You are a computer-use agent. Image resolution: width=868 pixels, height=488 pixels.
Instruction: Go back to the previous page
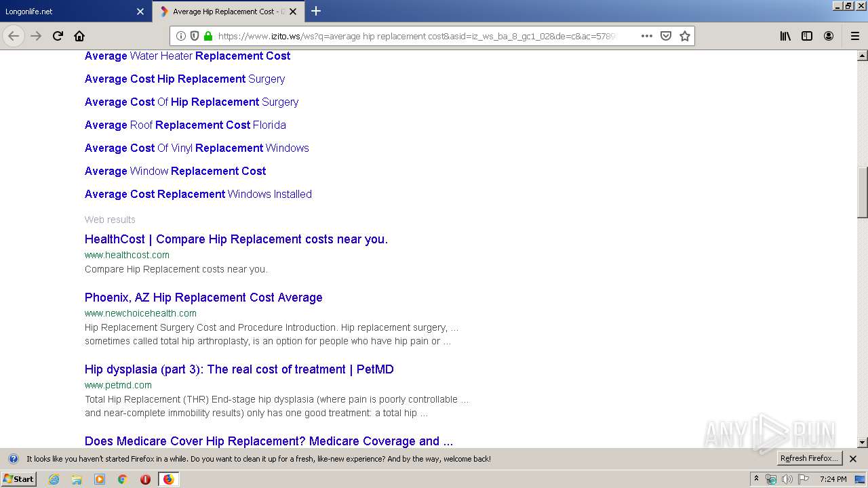pos(14,36)
